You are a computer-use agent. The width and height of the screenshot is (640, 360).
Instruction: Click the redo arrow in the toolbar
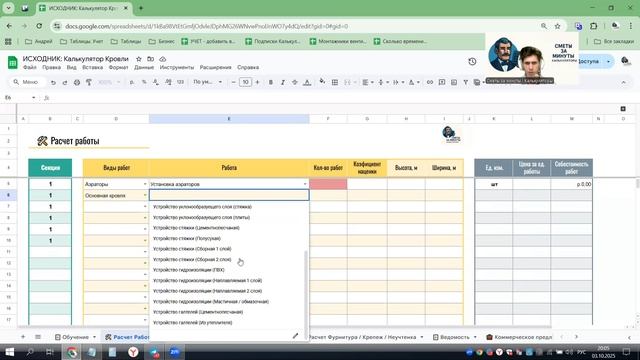pyautogui.click(x=65, y=82)
